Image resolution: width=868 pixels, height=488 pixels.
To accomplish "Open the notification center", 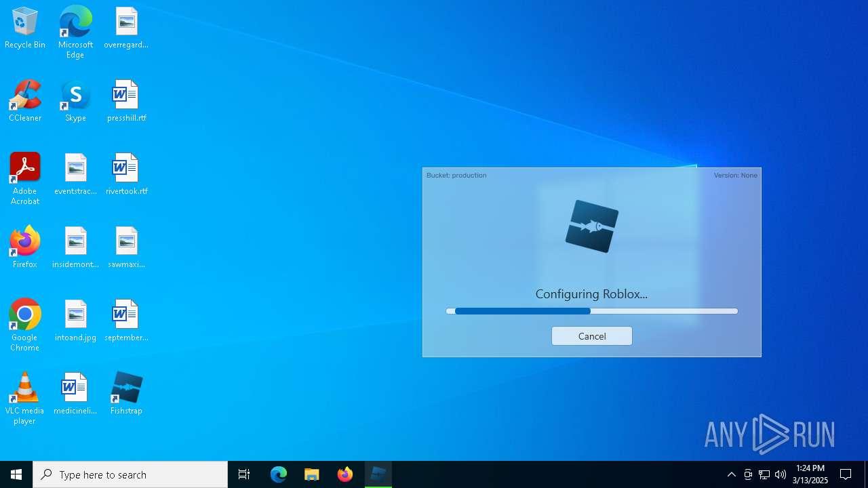I will 846,474.
